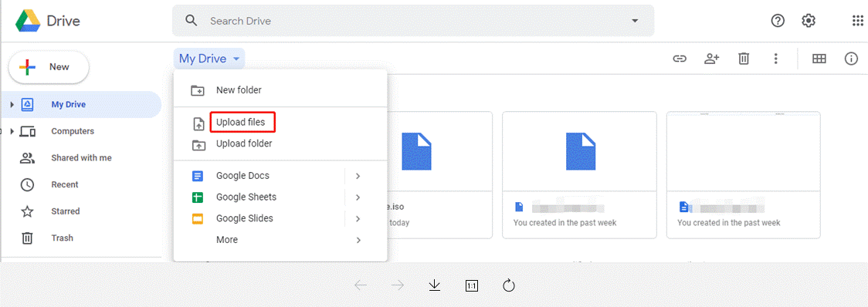Select Upload files menu entry

[x=280, y=122]
